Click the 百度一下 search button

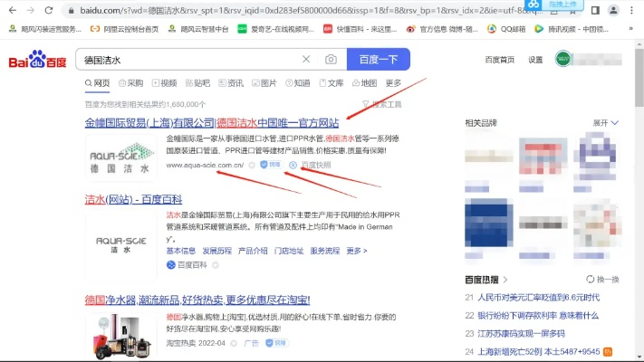tap(379, 60)
